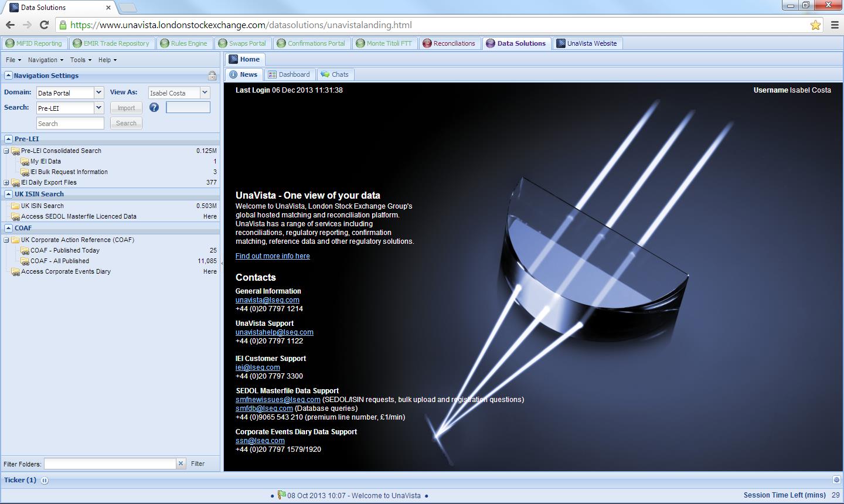Open the Chrome hamburger menu
844x504 pixels.
(835, 25)
